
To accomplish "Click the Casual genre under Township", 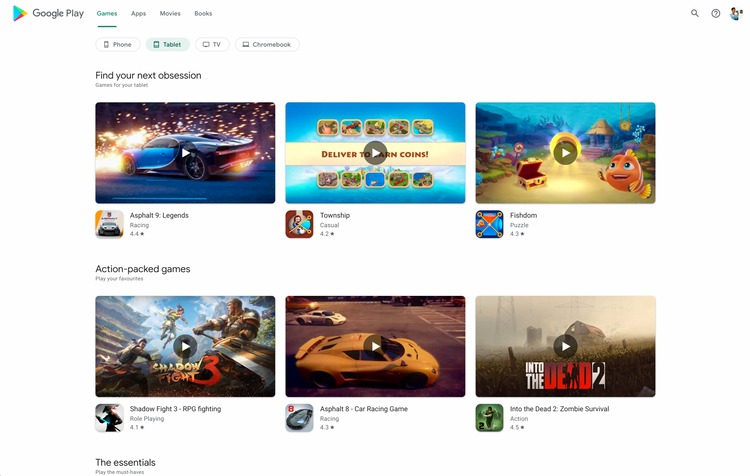I will [330, 225].
